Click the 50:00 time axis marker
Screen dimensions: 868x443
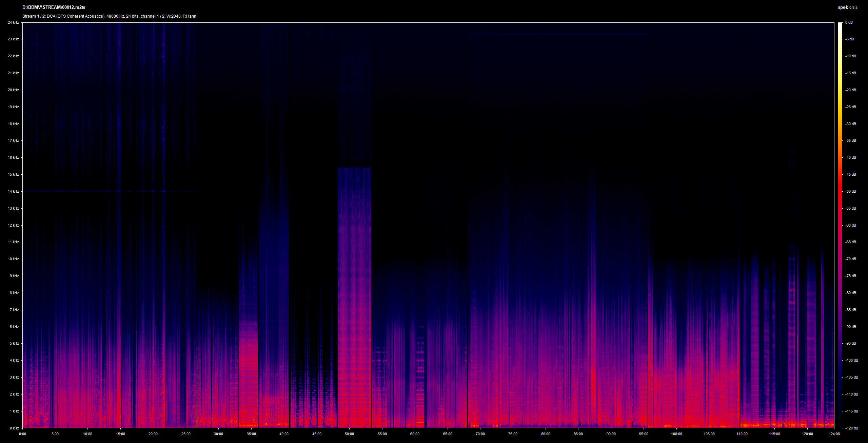tap(349, 434)
